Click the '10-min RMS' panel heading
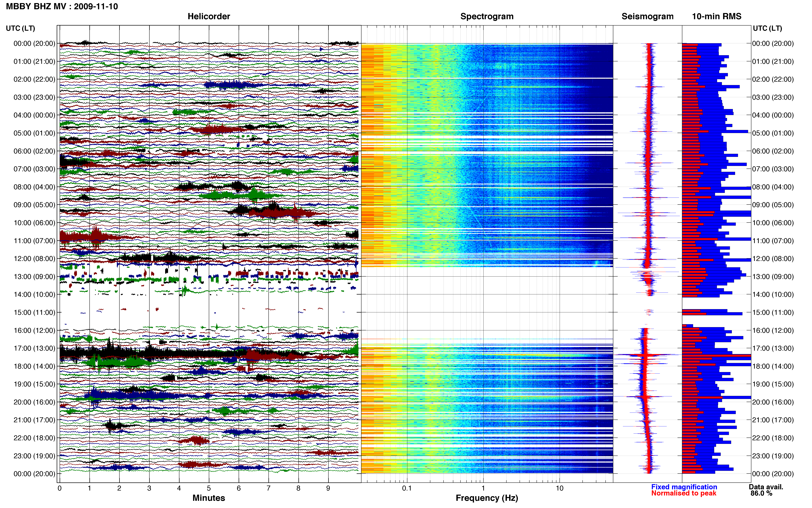812x508 pixels. (717, 16)
